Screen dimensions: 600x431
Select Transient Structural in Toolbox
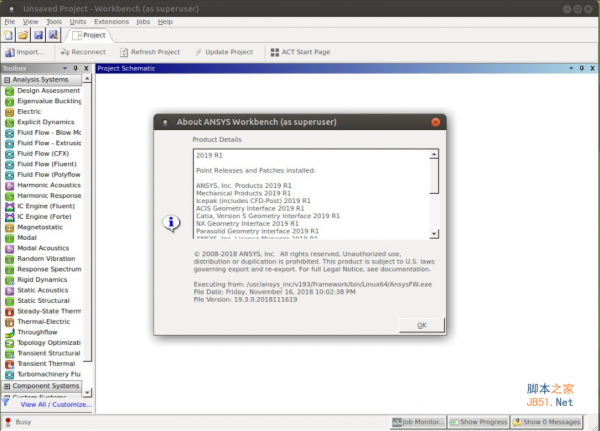pos(49,353)
